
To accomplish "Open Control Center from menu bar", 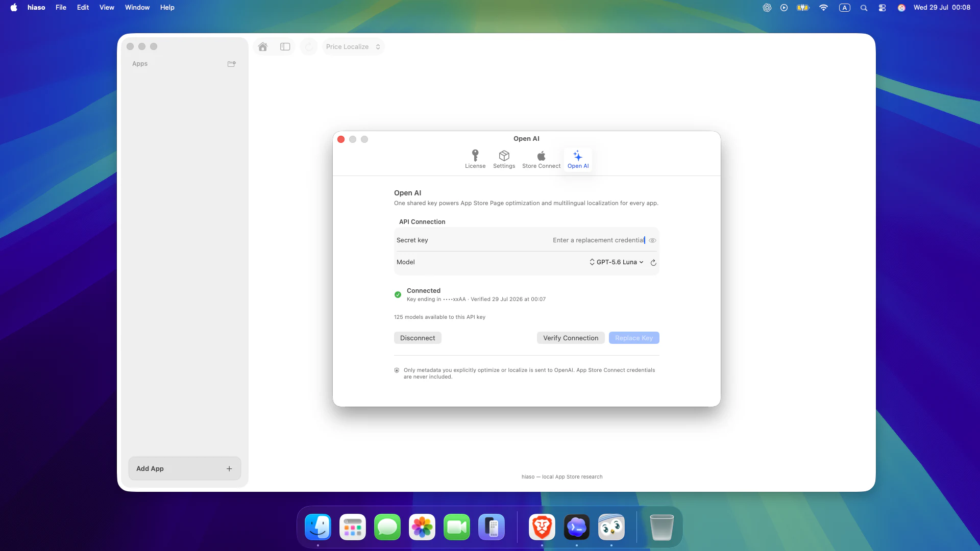I will (x=882, y=8).
